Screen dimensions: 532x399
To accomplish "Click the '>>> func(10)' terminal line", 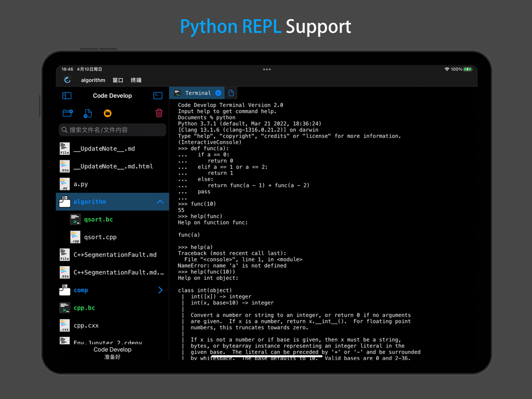I will click(197, 204).
